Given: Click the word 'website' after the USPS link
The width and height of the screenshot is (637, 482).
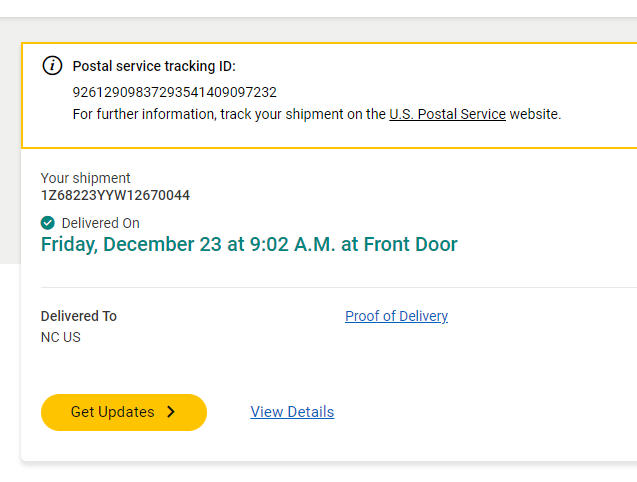Looking at the screenshot, I should tap(534, 114).
